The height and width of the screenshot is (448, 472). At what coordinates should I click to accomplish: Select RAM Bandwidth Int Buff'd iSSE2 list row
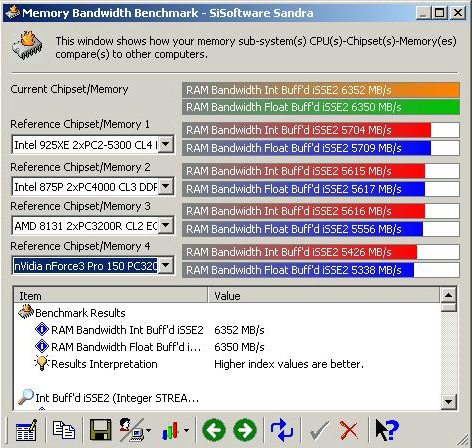pyautogui.click(x=127, y=330)
